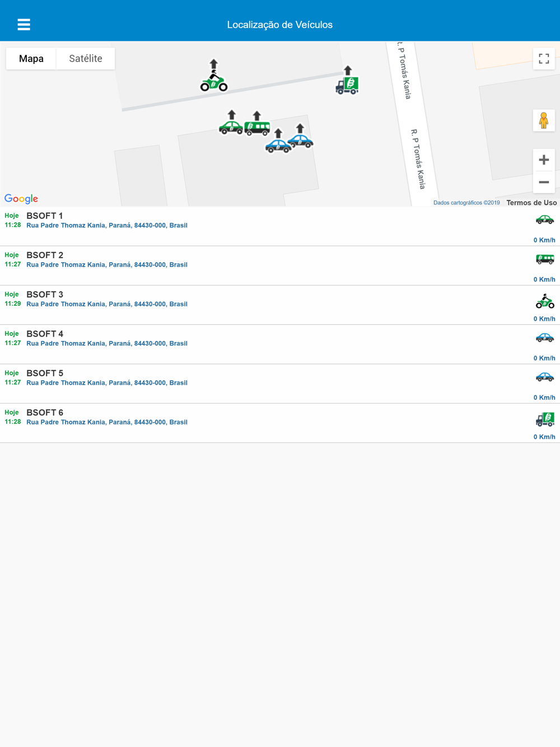The height and width of the screenshot is (747, 560).
Task: Click the 0 Km/h speed for BSOFT 2
Action: pos(544,279)
